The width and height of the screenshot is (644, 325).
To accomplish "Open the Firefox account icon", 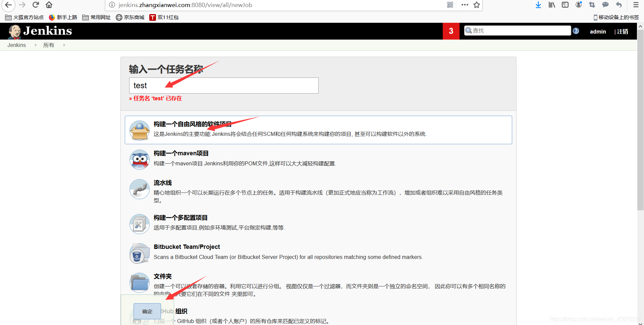I will coord(579,5).
